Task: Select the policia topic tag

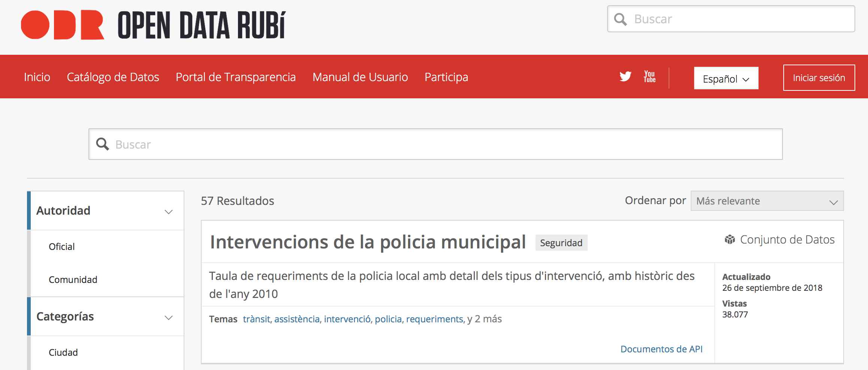Action: point(389,319)
